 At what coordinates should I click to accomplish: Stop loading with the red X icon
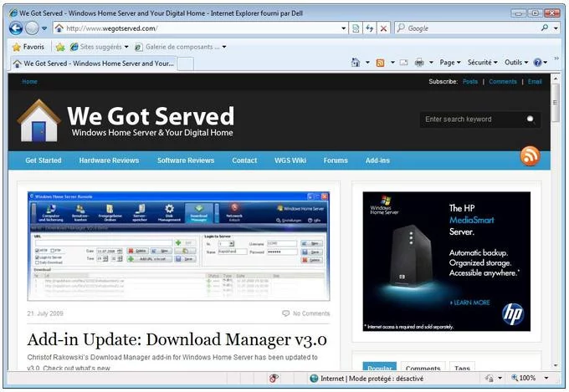383,28
